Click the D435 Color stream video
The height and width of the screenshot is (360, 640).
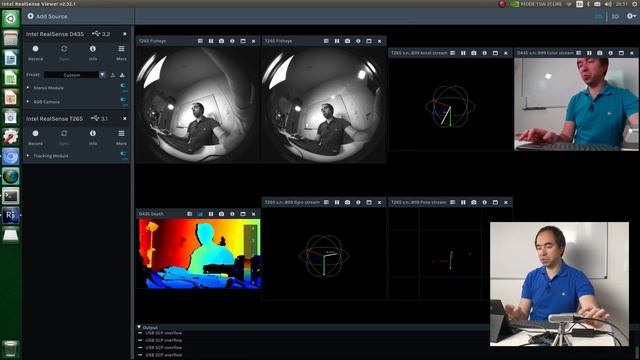click(576, 104)
